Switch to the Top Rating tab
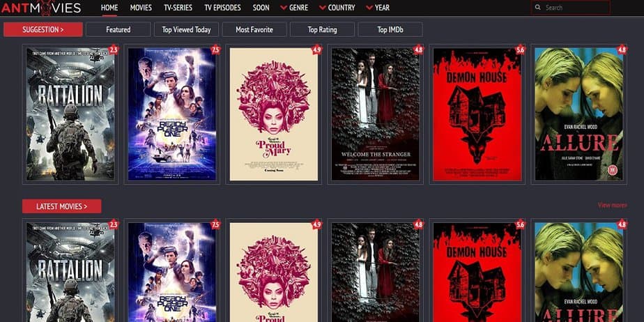Screen dimensions: 644x322 point(323,29)
